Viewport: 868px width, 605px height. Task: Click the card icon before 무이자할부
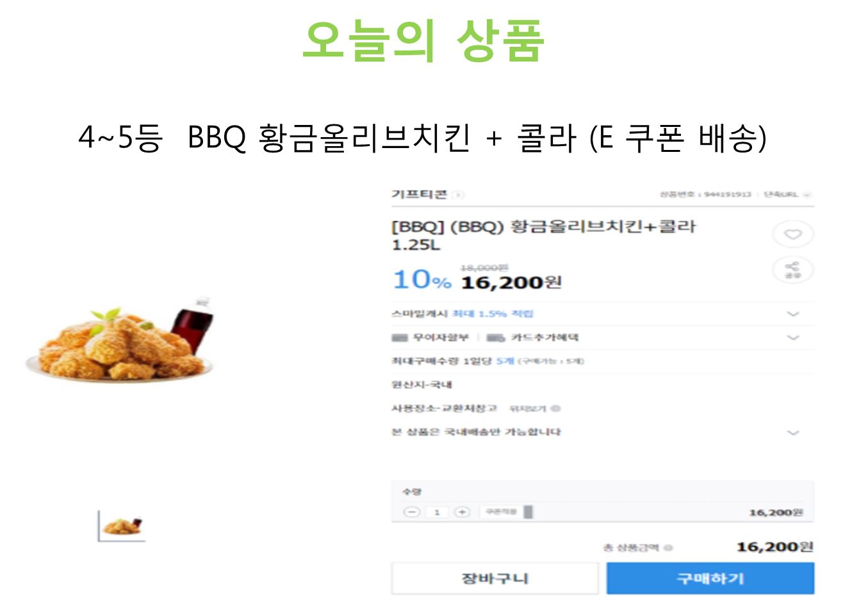(400, 338)
